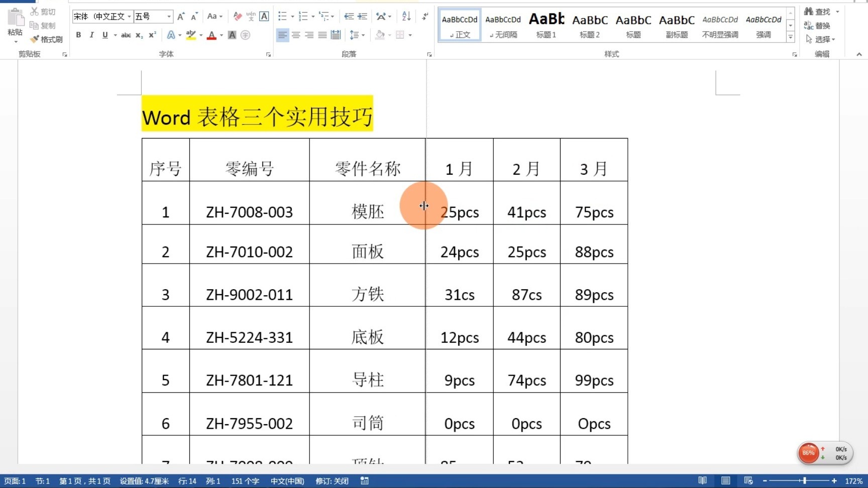
Task: Click the Copy (复制) button
Action: 43,25
